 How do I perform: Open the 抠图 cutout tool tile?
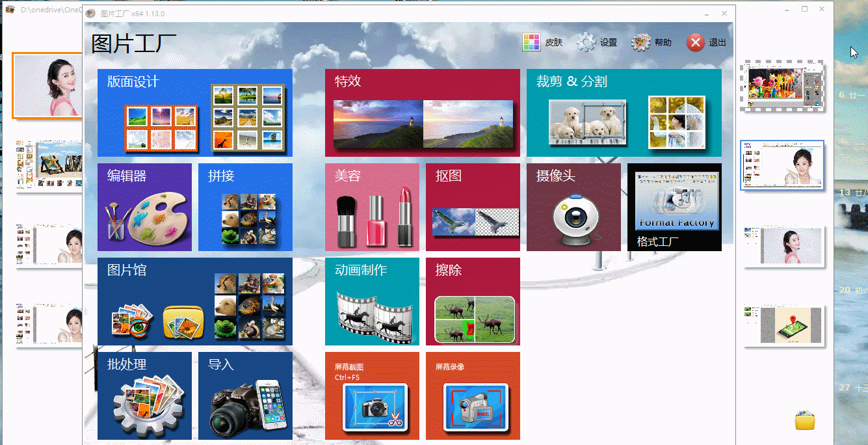(x=473, y=207)
